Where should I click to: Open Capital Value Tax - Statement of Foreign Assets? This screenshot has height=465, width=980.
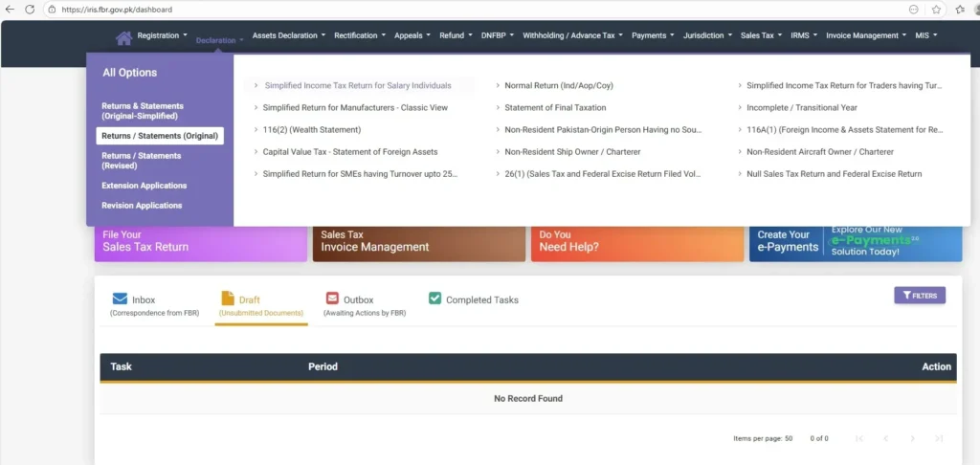coord(350,152)
